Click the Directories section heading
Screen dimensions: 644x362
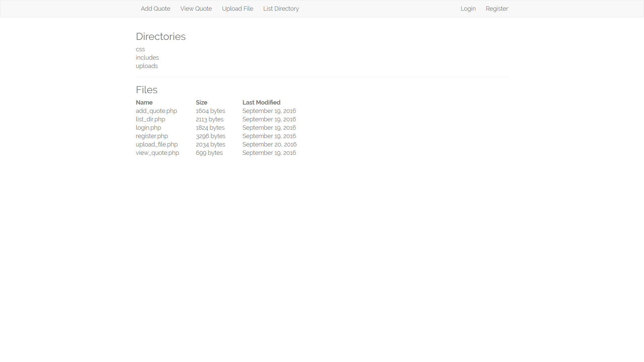click(161, 37)
